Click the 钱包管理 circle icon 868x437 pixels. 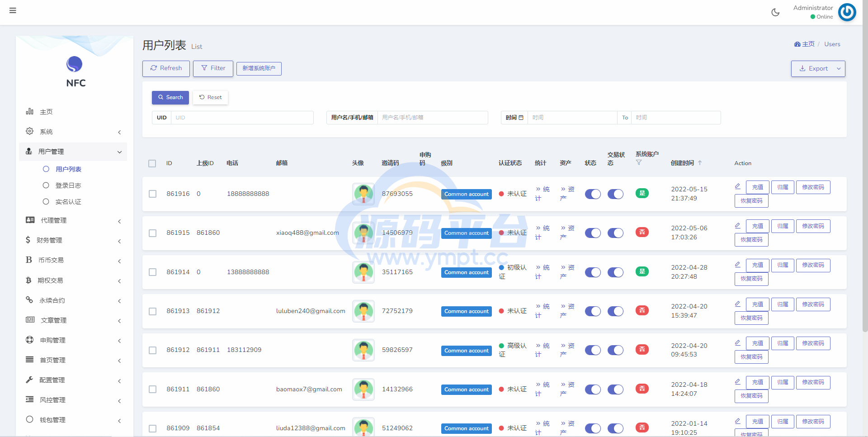[x=30, y=419]
